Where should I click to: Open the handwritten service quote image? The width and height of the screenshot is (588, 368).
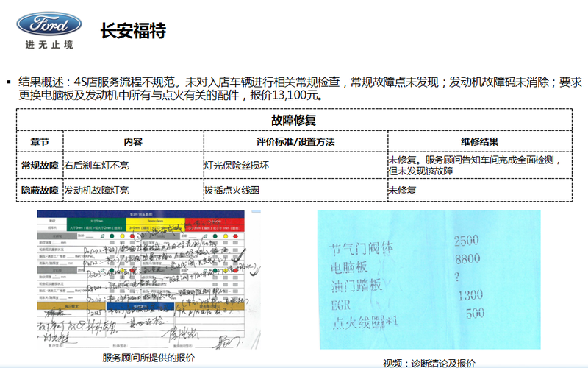pyautogui.click(x=149, y=280)
